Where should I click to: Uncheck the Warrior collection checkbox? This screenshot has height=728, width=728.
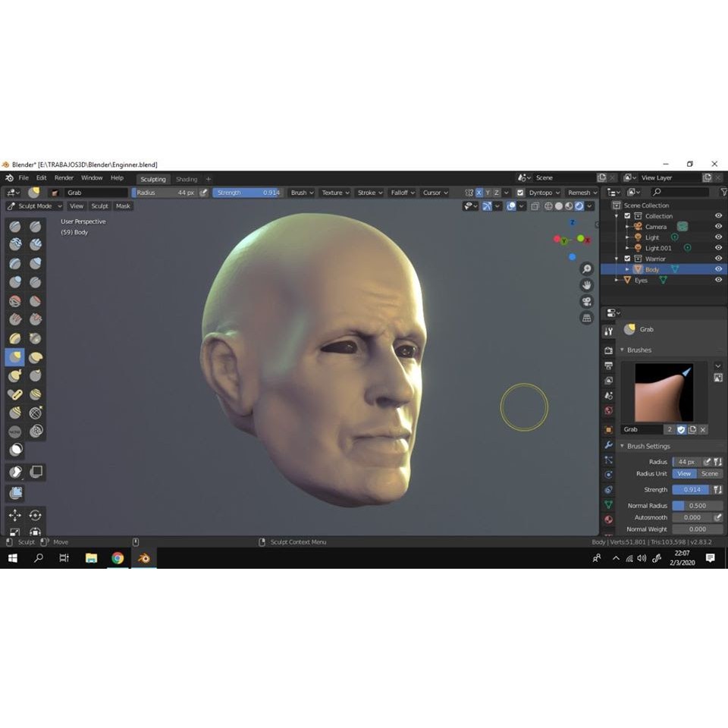point(628,258)
